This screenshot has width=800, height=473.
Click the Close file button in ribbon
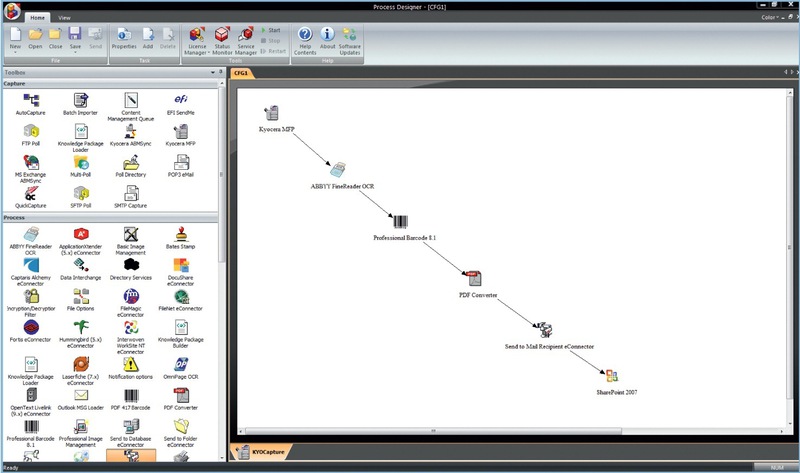tap(55, 39)
